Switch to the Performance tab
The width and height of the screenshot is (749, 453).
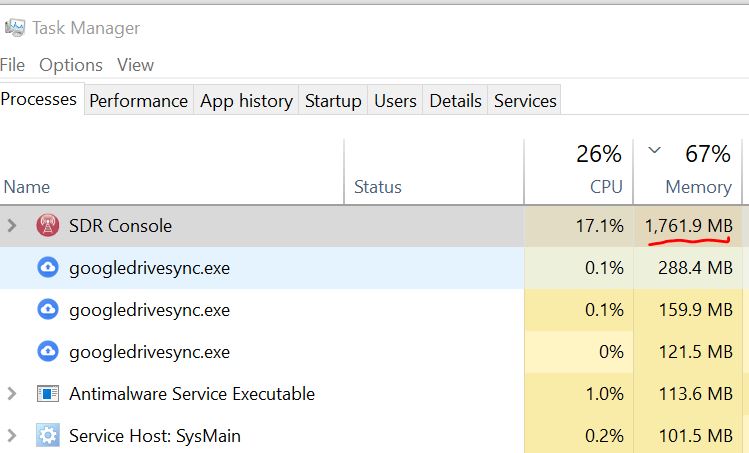pyautogui.click(x=138, y=101)
